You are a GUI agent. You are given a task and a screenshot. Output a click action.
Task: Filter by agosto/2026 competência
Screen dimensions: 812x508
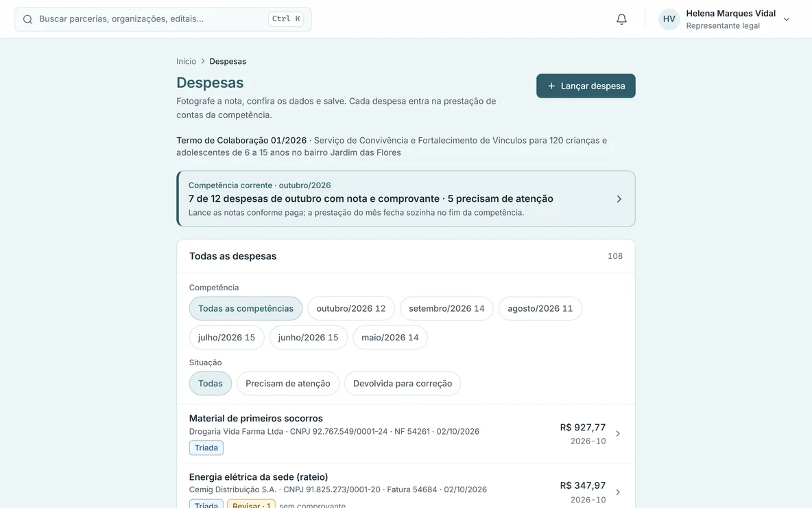(x=540, y=308)
